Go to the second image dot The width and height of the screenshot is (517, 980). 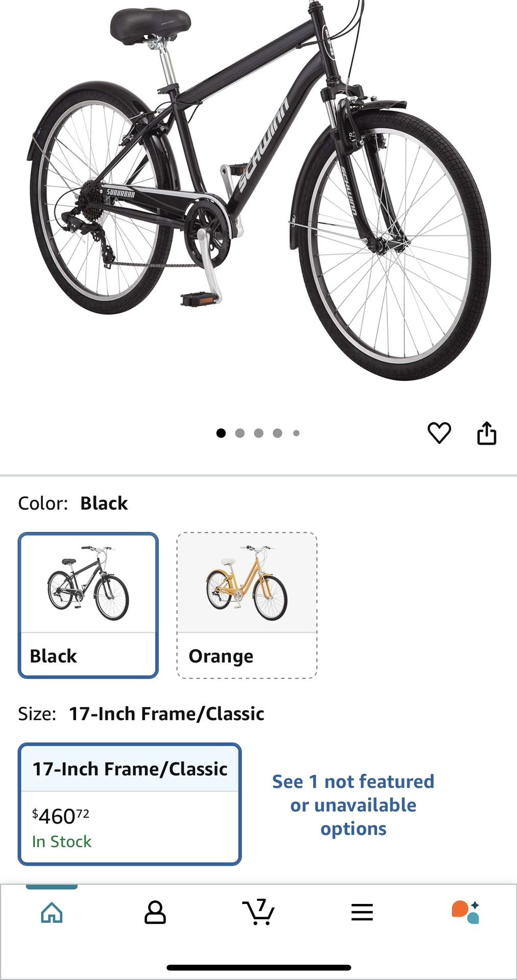coord(240,433)
